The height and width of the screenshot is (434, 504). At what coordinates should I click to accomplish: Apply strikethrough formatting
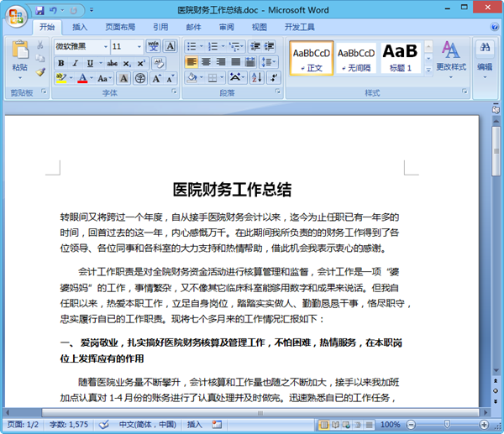(113, 63)
